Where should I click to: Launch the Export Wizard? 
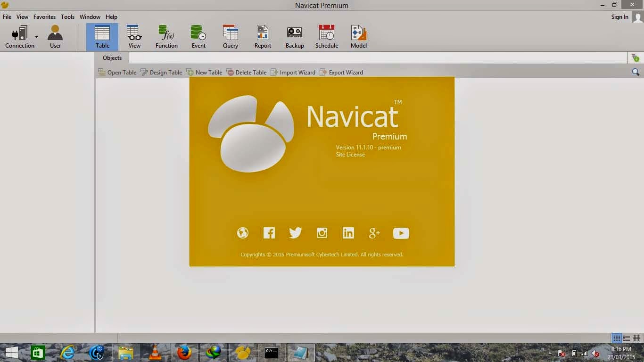[x=341, y=73]
